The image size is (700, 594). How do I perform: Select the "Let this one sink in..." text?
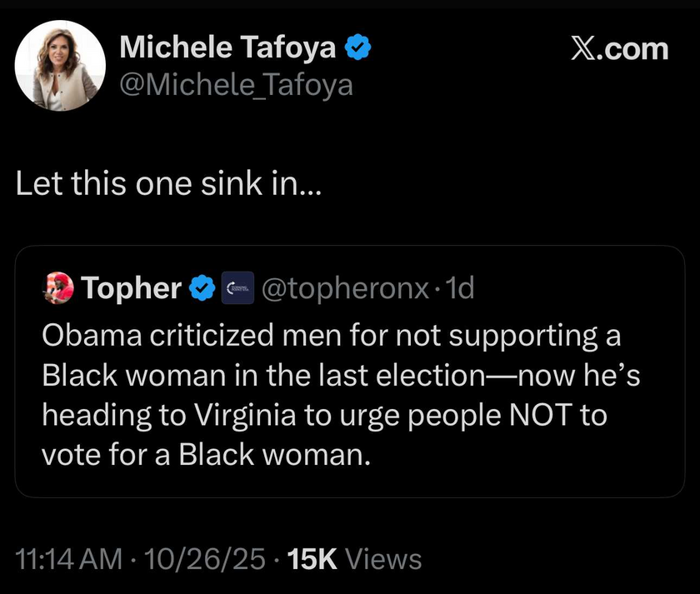167,184
